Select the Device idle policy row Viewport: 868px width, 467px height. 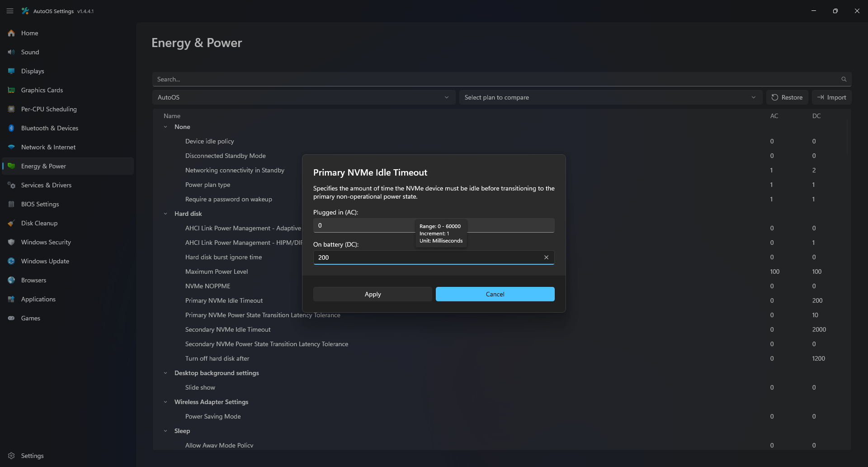pos(502,141)
